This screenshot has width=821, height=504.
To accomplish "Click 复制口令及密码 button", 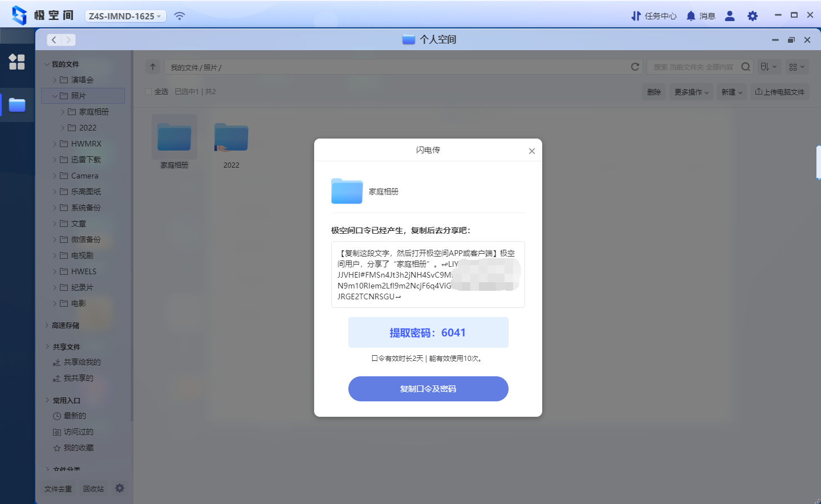I will (x=428, y=389).
